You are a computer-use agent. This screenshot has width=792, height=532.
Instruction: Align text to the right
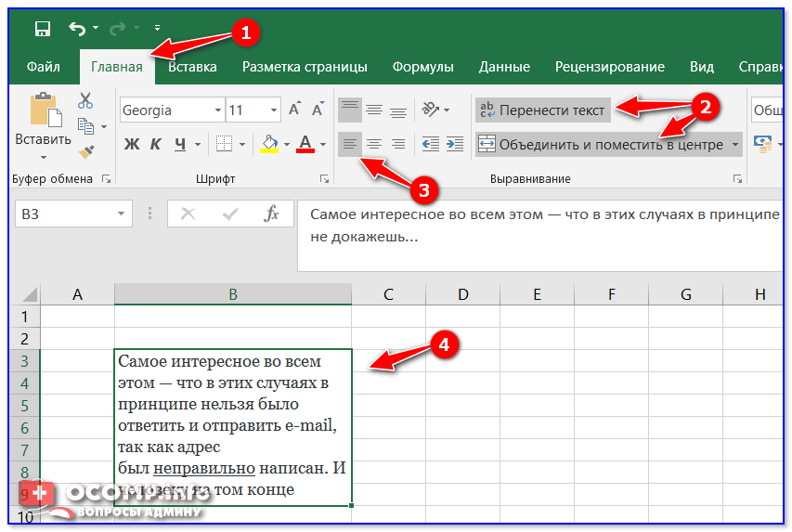[398, 145]
